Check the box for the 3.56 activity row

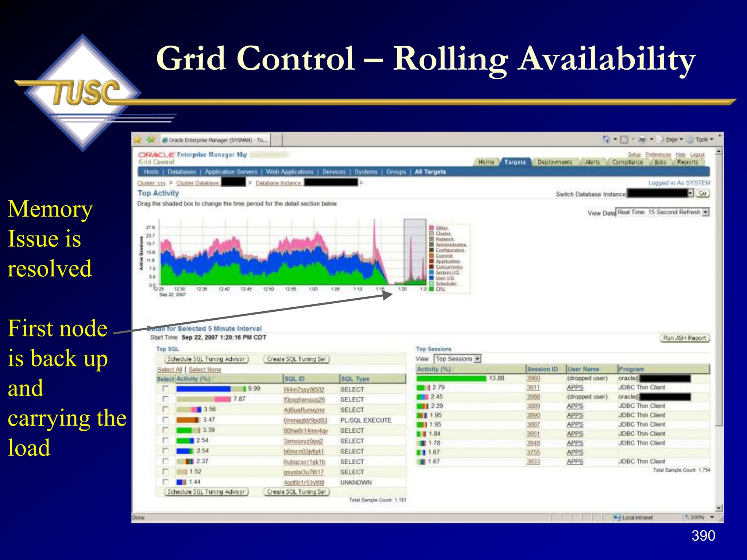tap(166, 409)
